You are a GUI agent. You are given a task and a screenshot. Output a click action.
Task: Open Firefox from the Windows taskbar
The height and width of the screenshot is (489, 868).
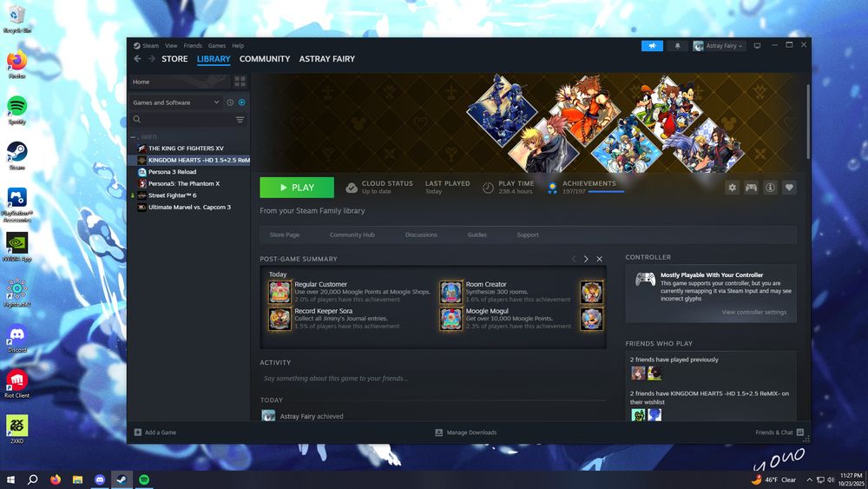pyautogui.click(x=56, y=479)
